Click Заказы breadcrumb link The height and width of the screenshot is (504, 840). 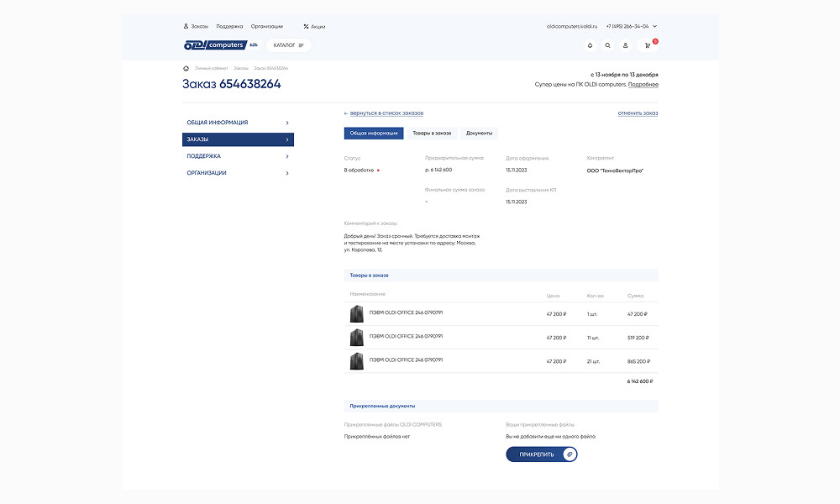(x=240, y=68)
